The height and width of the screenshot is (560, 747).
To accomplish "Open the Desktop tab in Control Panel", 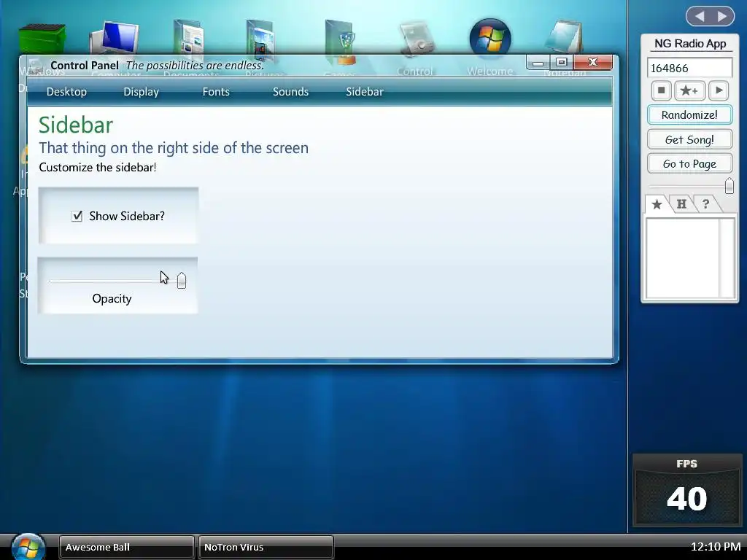I will 66,92.
